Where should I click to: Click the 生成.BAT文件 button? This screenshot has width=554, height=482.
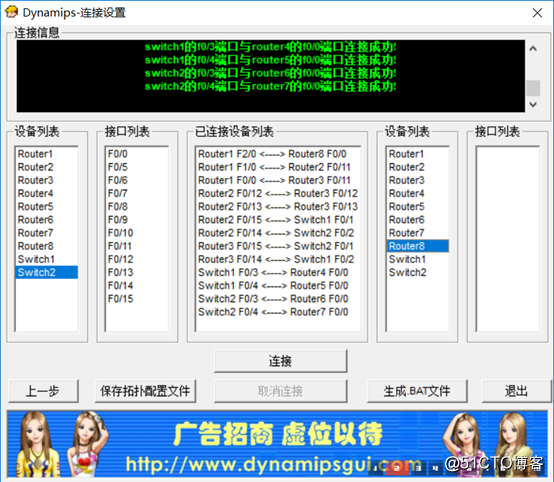[417, 391]
